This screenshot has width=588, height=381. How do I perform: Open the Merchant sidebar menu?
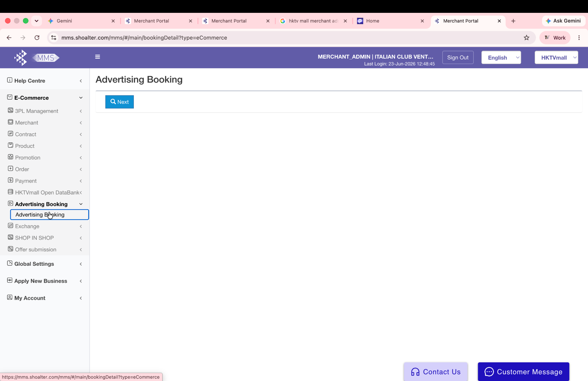(45, 123)
